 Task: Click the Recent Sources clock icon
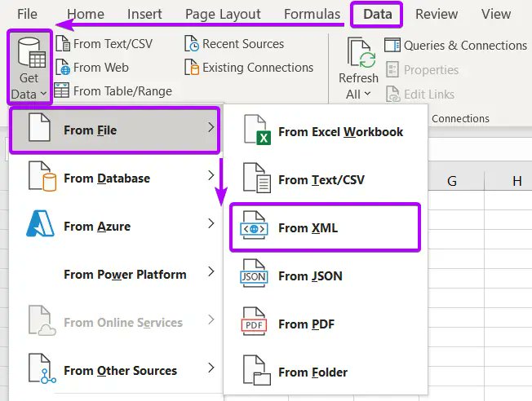(192, 44)
